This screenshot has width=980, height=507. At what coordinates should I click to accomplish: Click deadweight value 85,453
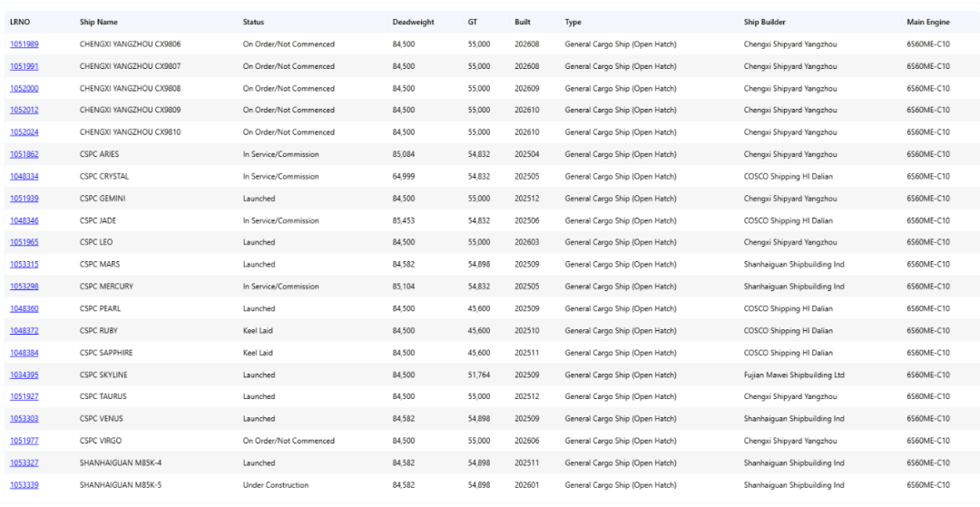point(403,220)
